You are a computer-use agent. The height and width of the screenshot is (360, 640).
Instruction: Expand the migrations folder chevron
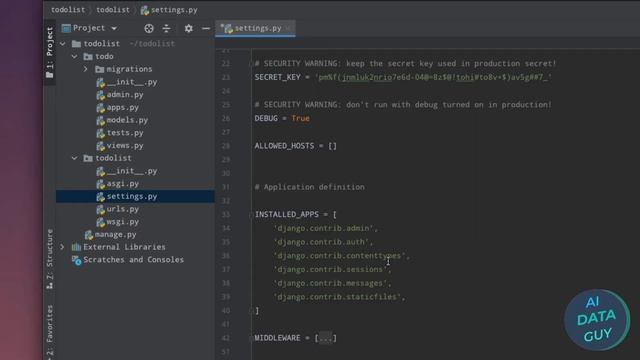tap(86, 69)
